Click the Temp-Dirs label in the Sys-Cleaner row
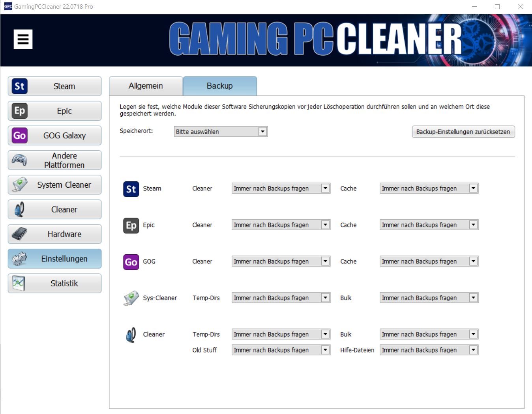This screenshot has width=532, height=414. pyautogui.click(x=206, y=298)
